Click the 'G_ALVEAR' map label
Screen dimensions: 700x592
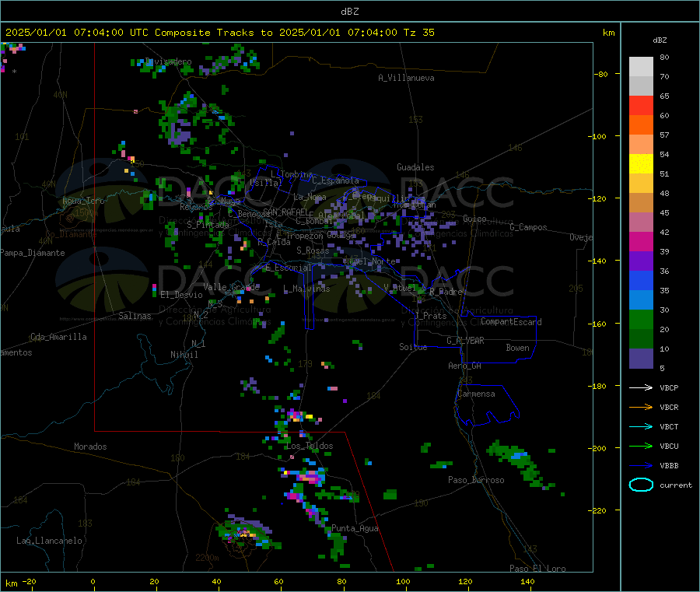[465, 341]
